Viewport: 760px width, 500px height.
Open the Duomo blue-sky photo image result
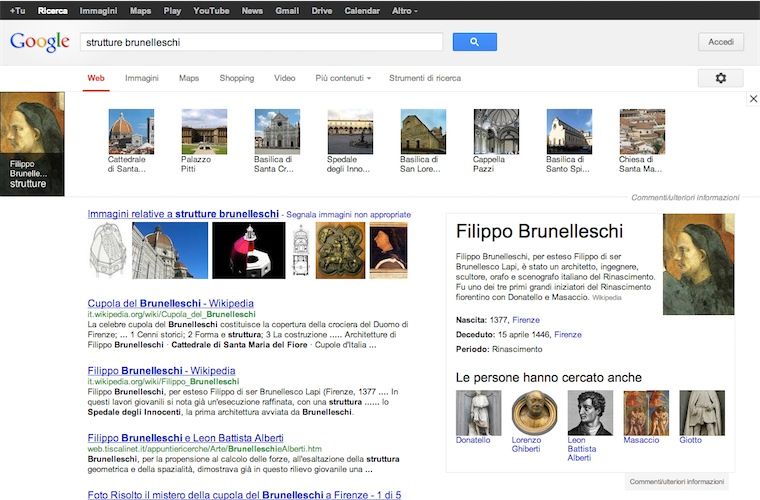pos(170,250)
